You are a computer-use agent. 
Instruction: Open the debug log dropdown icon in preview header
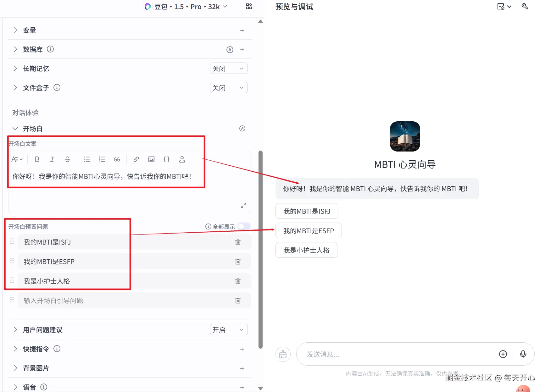(x=504, y=7)
